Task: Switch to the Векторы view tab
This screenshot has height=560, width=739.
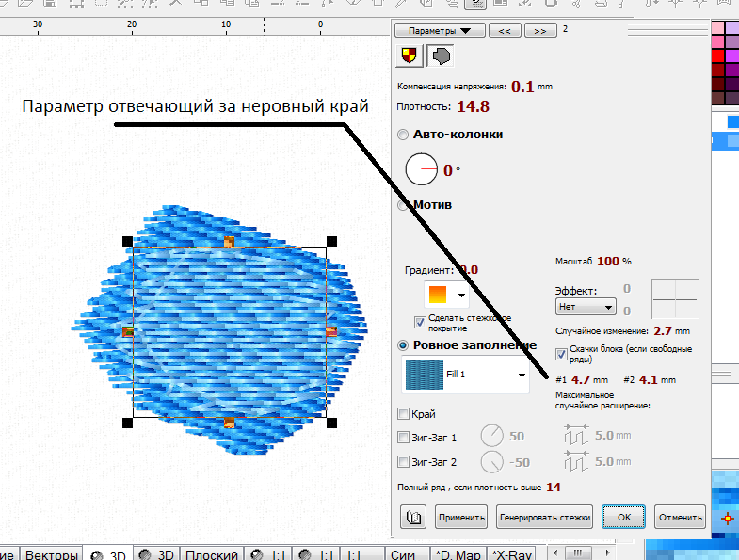Action: click(52, 554)
